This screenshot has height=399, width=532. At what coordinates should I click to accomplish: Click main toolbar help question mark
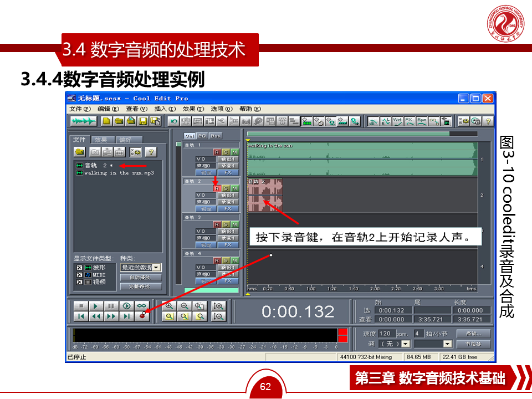coord(488,121)
